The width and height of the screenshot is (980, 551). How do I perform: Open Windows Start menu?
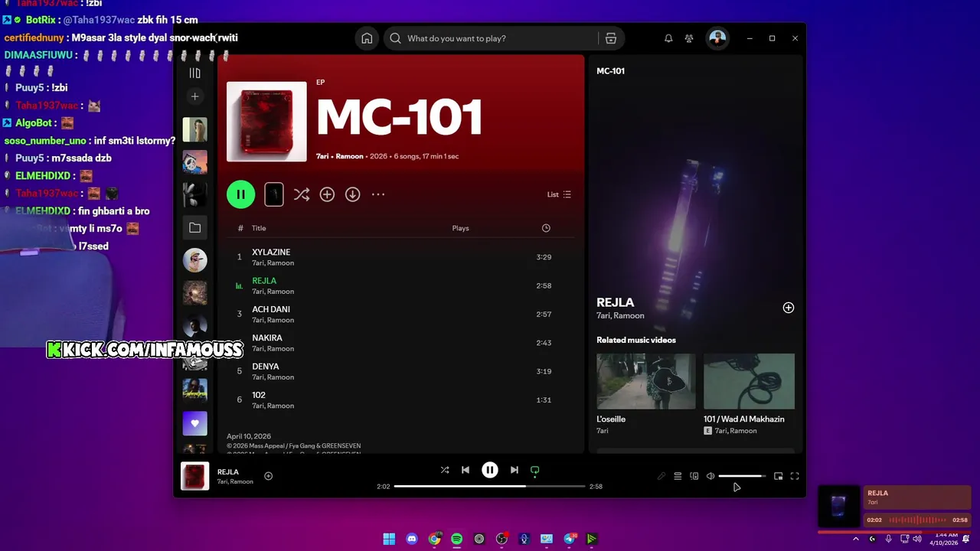coord(389,539)
